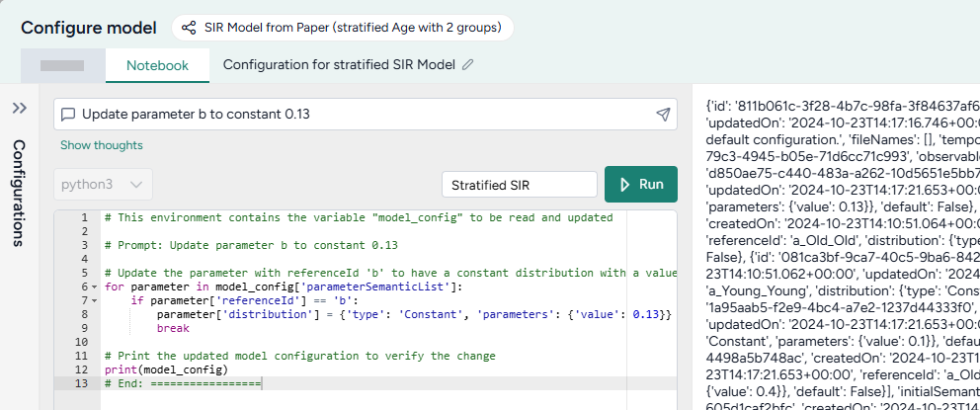The image size is (980, 410).
Task: Run the notebook code
Action: point(640,185)
